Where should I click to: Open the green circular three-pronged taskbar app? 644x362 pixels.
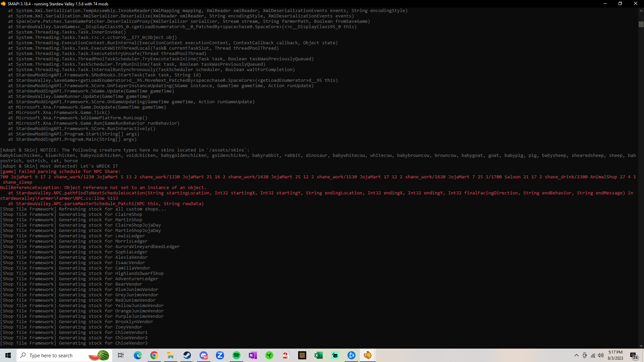point(269,355)
